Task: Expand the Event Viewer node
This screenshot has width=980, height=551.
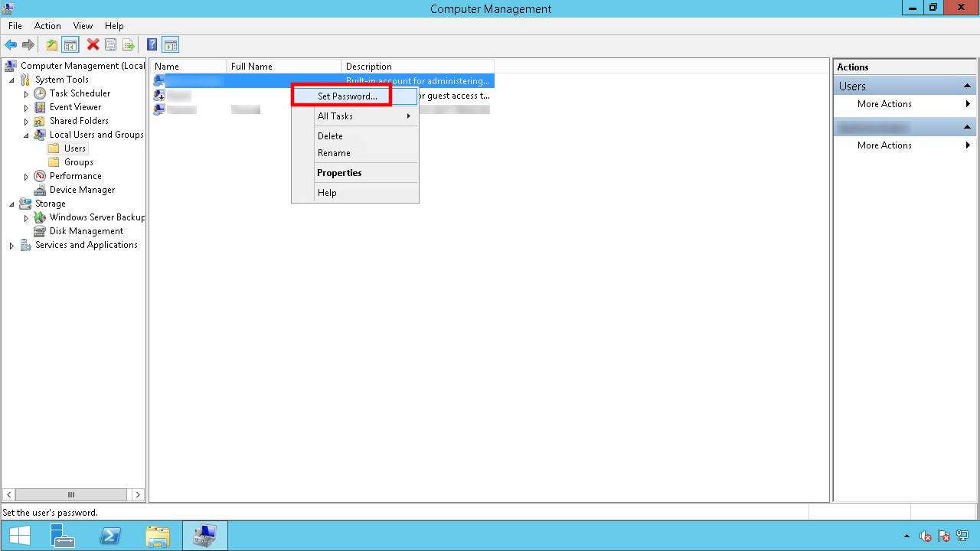Action: pyautogui.click(x=26, y=107)
